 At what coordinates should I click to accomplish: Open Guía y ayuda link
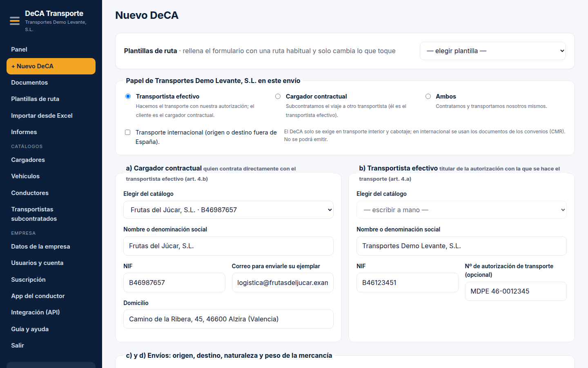point(51,329)
